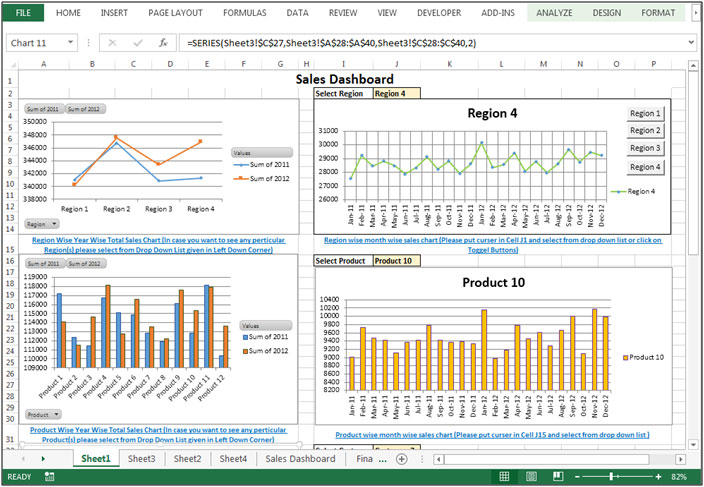This screenshot has height=487, width=704.
Task: Click the zoom out minus button
Action: tap(577, 477)
